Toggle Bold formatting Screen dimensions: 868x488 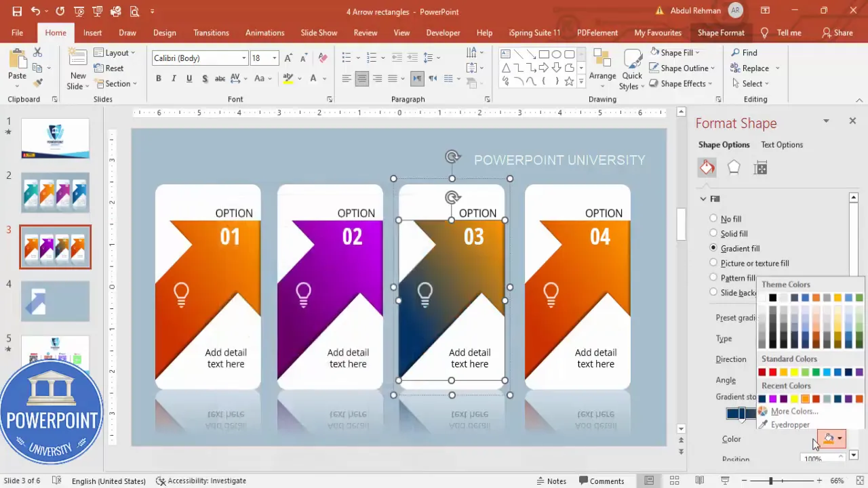(159, 79)
